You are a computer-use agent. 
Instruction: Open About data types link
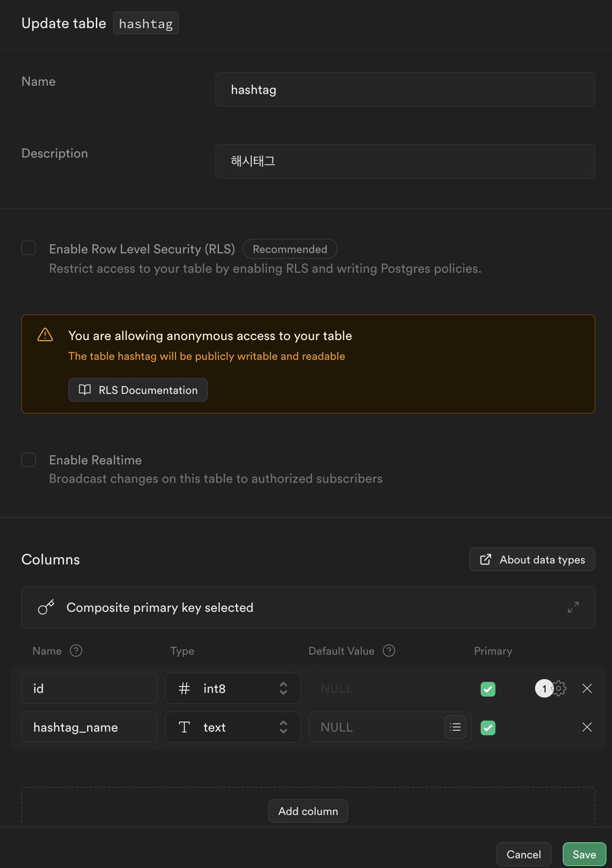pos(532,559)
